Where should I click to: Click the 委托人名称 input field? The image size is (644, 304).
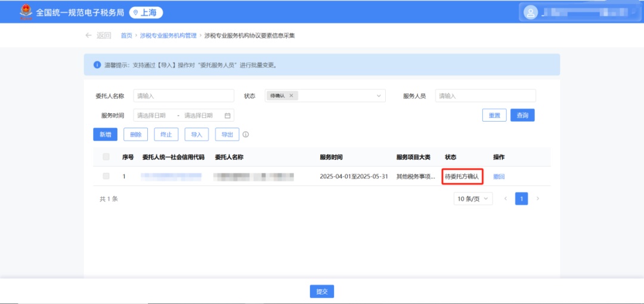(x=184, y=96)
